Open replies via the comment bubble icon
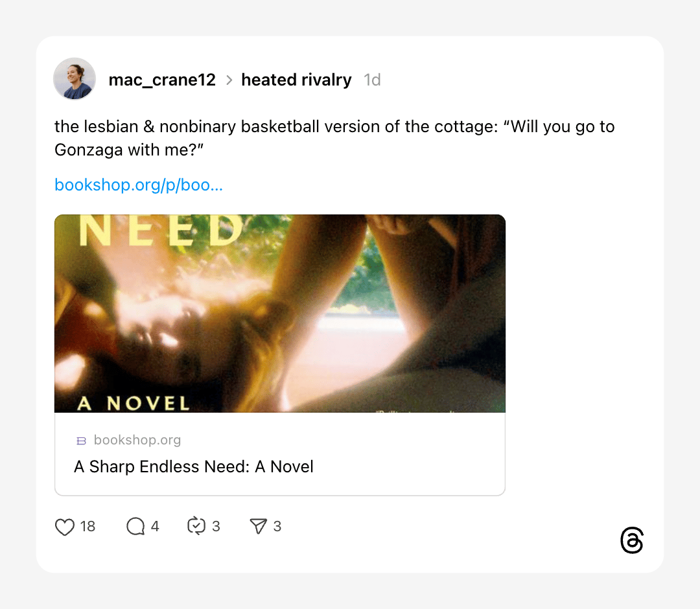 click(x=135, y=526)
